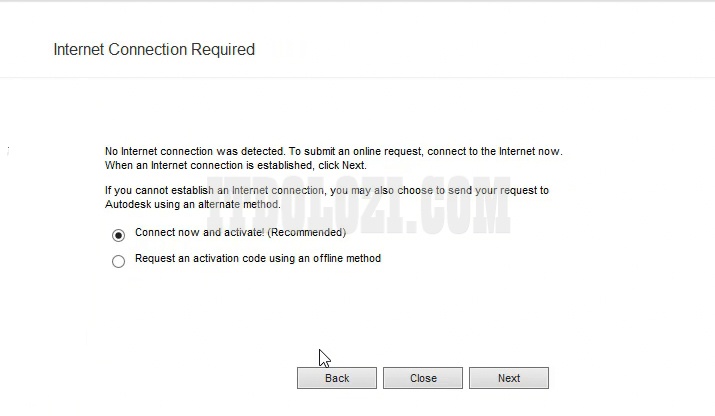Go back with the Back button
The width and height of the screenshot is (715, 416).
click(337, 378)
